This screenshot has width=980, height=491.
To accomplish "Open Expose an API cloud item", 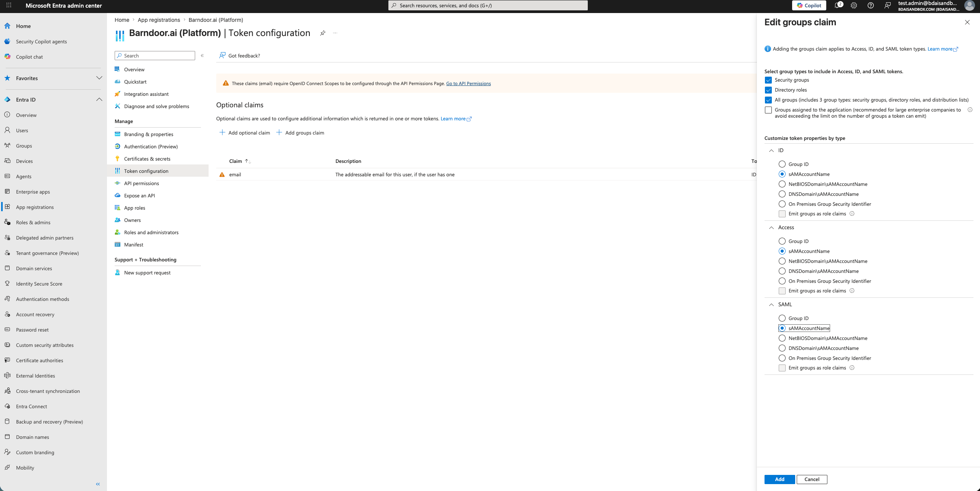I will (x=140, y=195).
